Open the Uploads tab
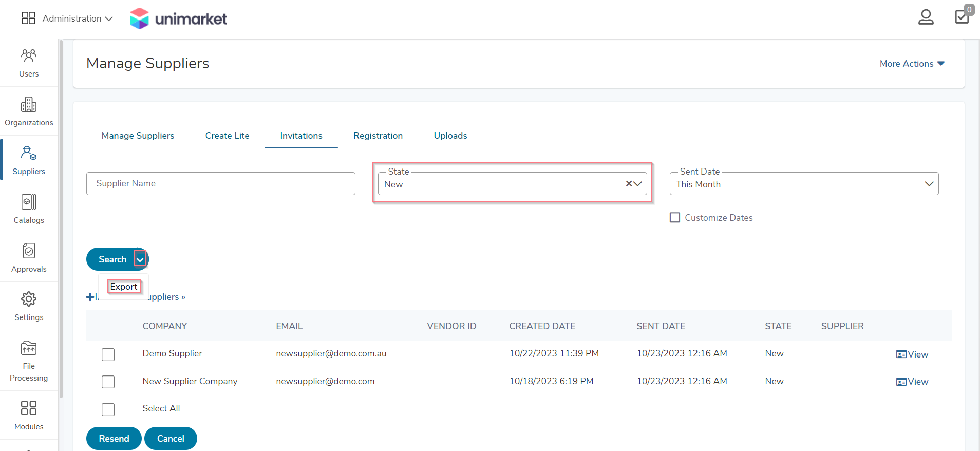The image size is (980, 451). point(450,136)
